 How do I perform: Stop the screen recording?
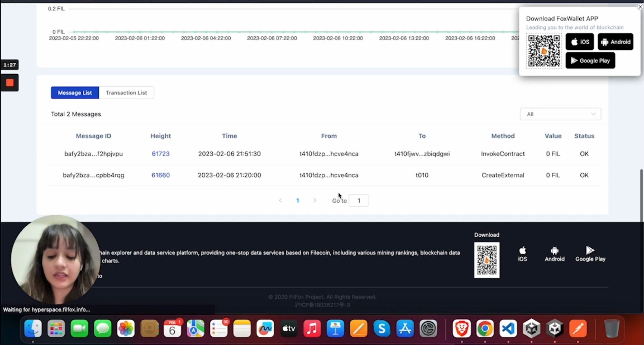[10, 83]
